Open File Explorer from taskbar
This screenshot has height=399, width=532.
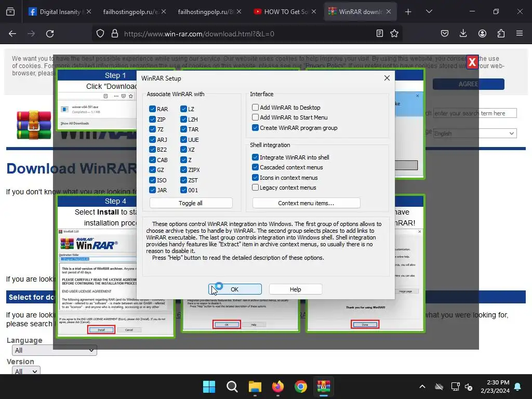click(255, 387)
